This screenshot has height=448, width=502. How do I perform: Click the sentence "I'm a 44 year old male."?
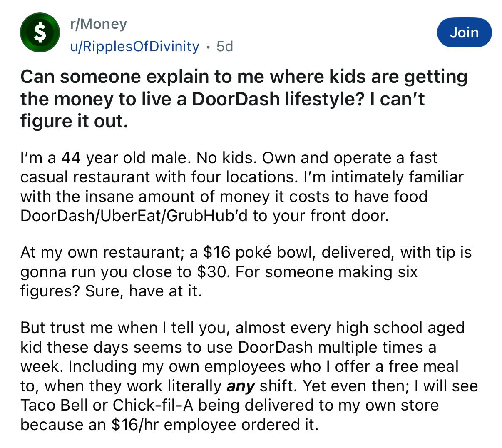pos(106,158)
